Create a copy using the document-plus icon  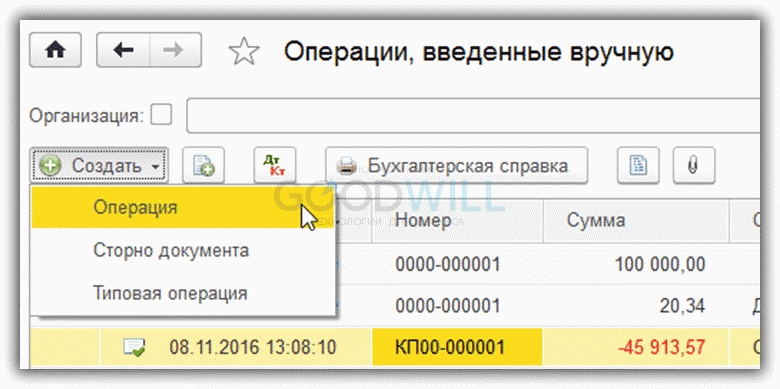[x=203, y=165]
